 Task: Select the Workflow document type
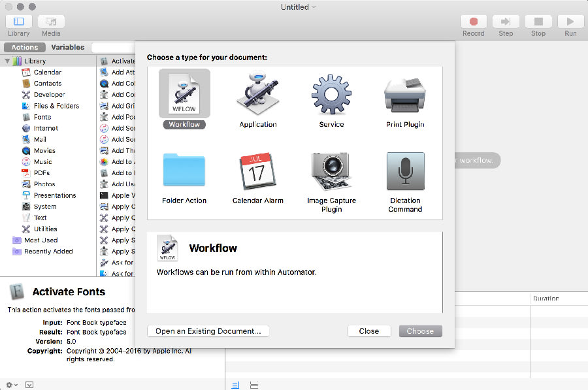tap(184, 99)
